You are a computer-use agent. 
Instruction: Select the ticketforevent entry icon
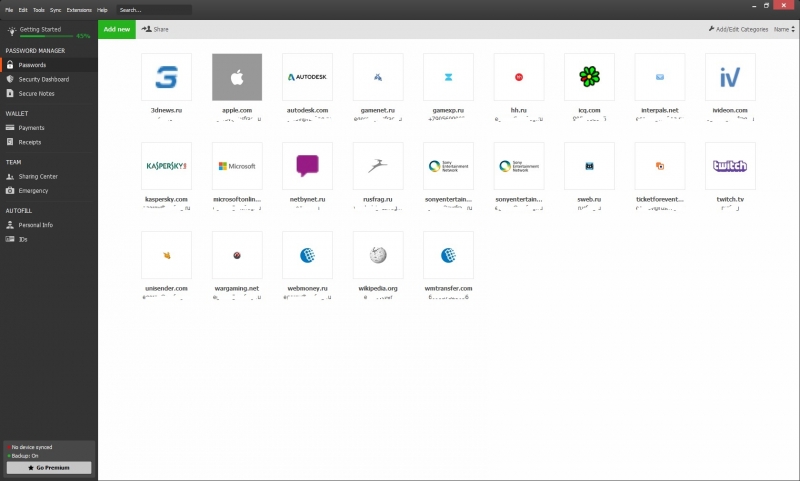tap(660, 166)
